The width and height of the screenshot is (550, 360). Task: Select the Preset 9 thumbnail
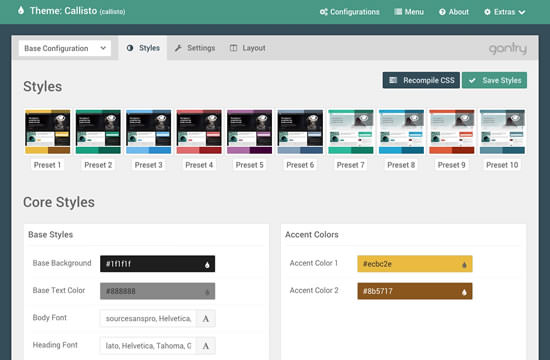(x=452, y=132)
